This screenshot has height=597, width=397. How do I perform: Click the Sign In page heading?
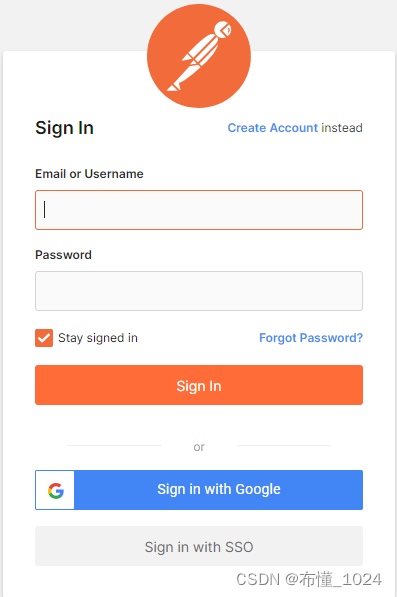[x=64, y=128]
